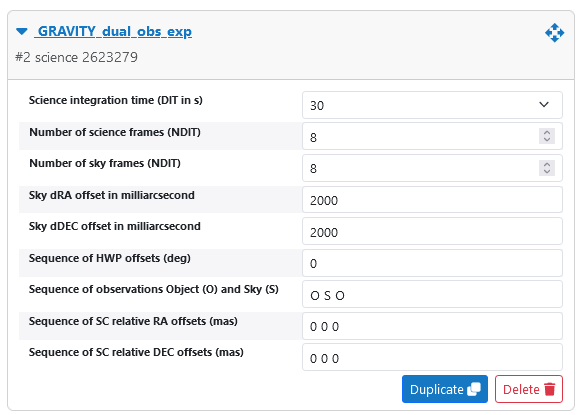Image resolution: width=582 pixels, height=415 pixels.
Task: Delete this template
Action: coord(529,389)
